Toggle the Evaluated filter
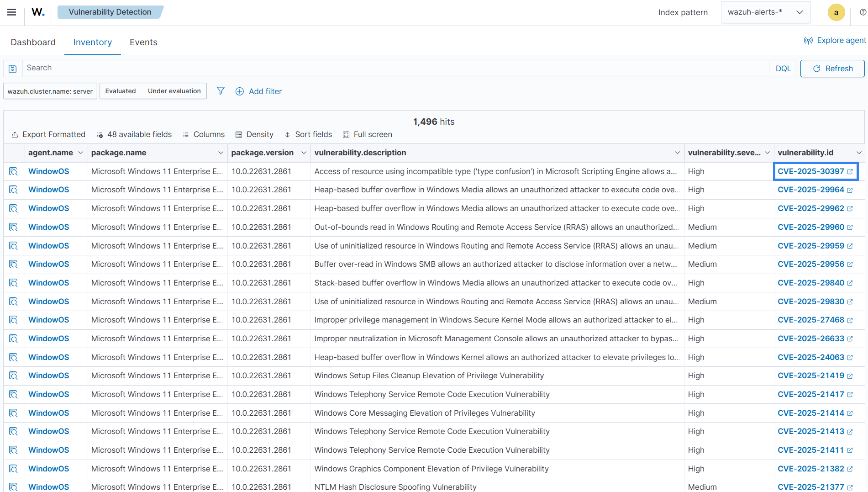 pos(121,90)
